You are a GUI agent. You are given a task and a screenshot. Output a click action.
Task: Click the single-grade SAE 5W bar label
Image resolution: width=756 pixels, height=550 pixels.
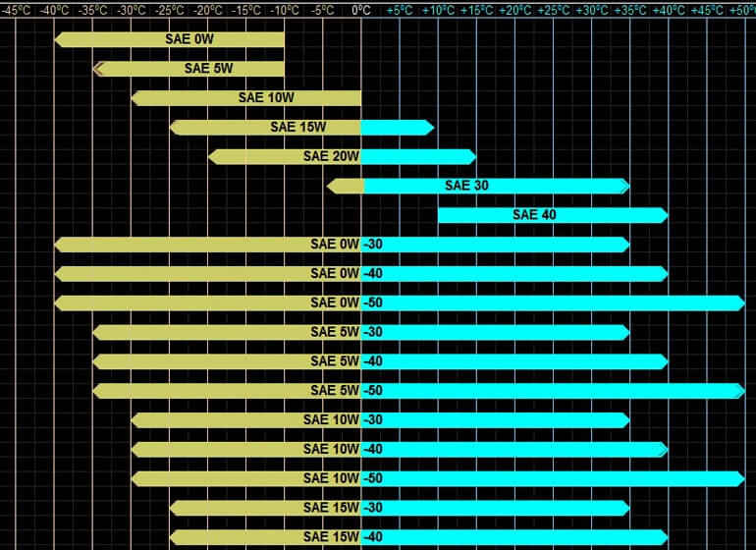point(208,69)
